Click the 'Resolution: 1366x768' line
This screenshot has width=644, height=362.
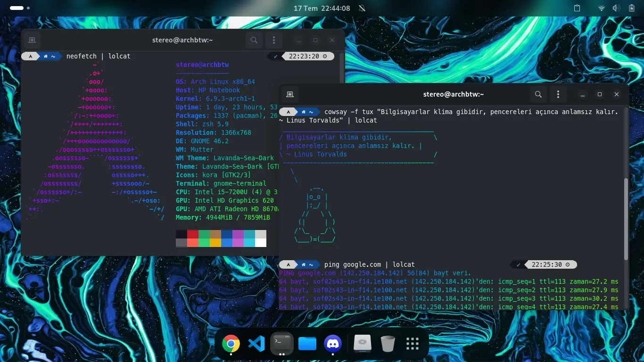(214, 132)
